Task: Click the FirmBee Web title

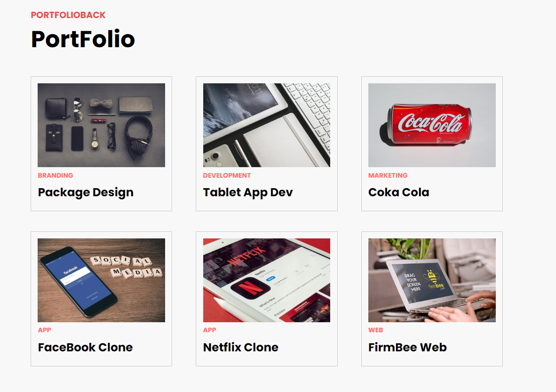Action: (407, 347)
